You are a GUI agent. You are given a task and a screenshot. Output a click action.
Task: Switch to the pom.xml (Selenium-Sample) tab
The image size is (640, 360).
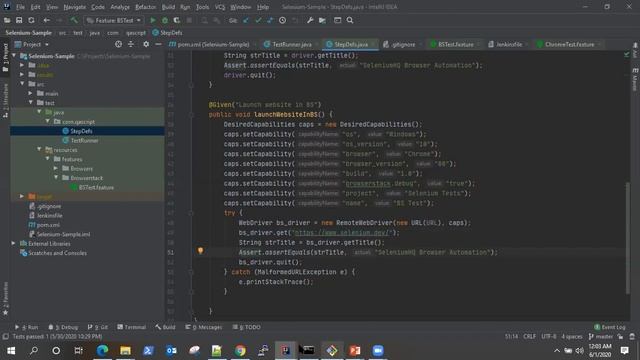[x=213, y=44]
